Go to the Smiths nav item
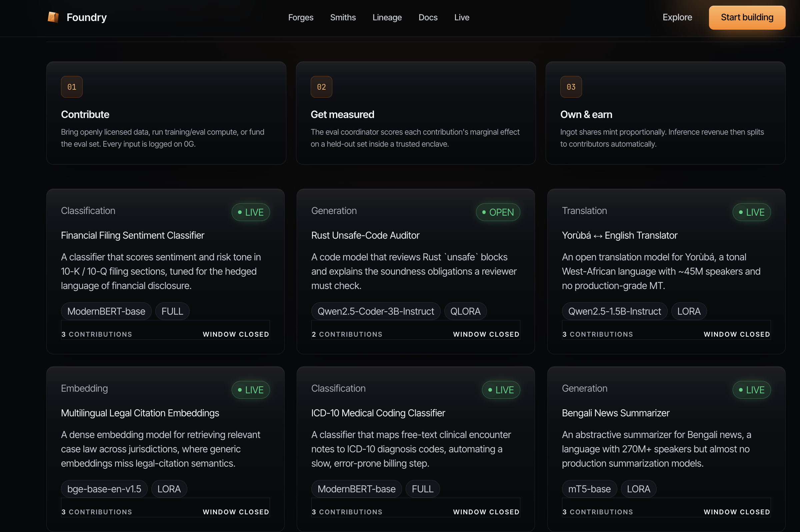800x532 pixels. (x=343, y=17)
